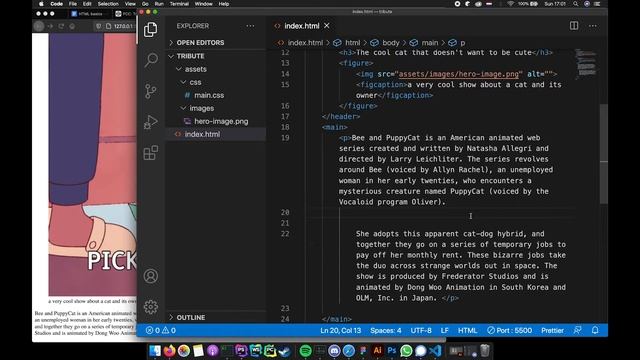
Task: Expand the Open Editors section
Action: (216, 42)
